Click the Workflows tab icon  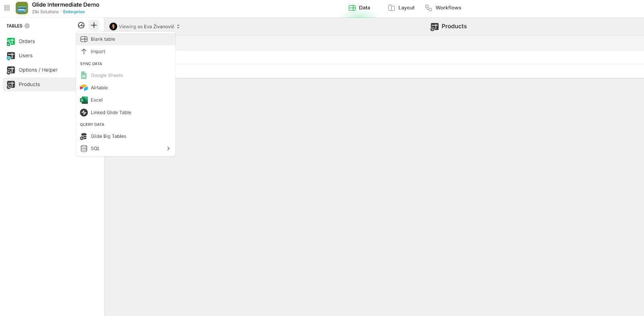click(429, 8)
